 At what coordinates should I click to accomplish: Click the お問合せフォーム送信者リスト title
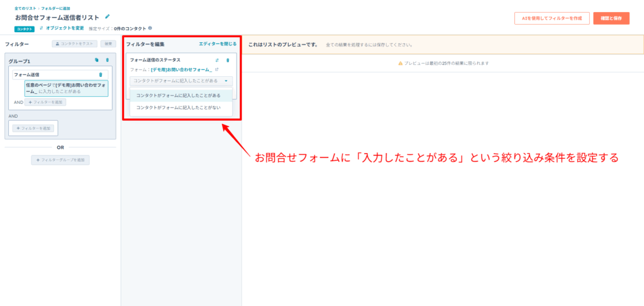pyautogui.click(x=57, y=17)
